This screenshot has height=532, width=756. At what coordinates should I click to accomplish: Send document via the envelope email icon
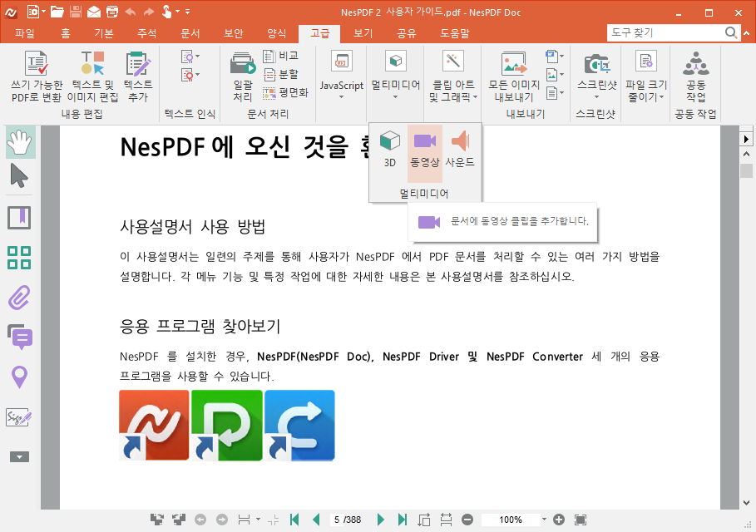click(93, 12)
